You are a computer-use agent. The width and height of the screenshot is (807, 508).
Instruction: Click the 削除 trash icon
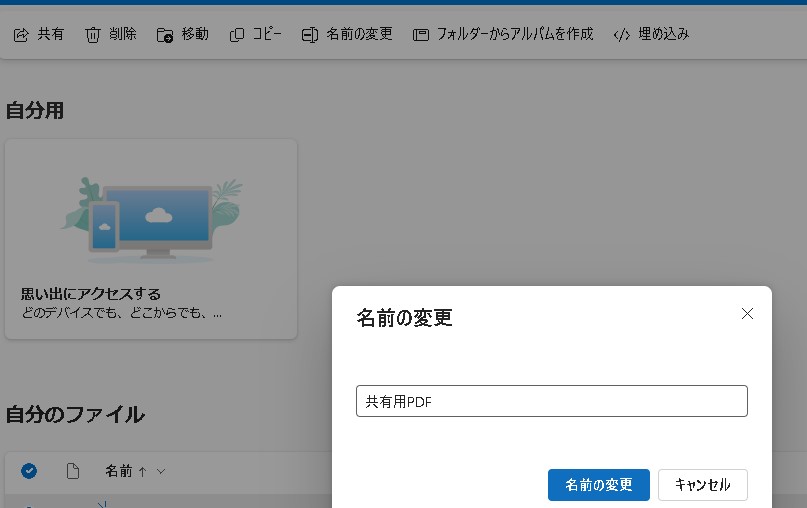tap(93, 35)
